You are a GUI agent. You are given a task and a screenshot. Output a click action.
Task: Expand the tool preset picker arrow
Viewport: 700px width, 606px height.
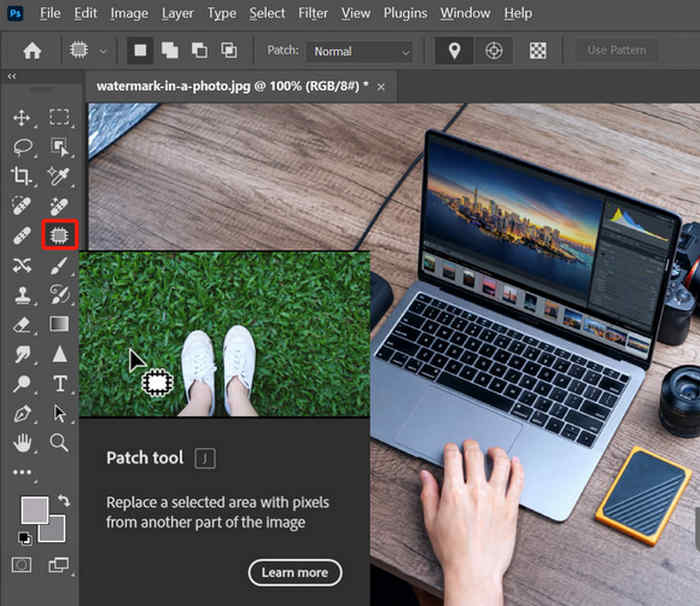(103, 51)
